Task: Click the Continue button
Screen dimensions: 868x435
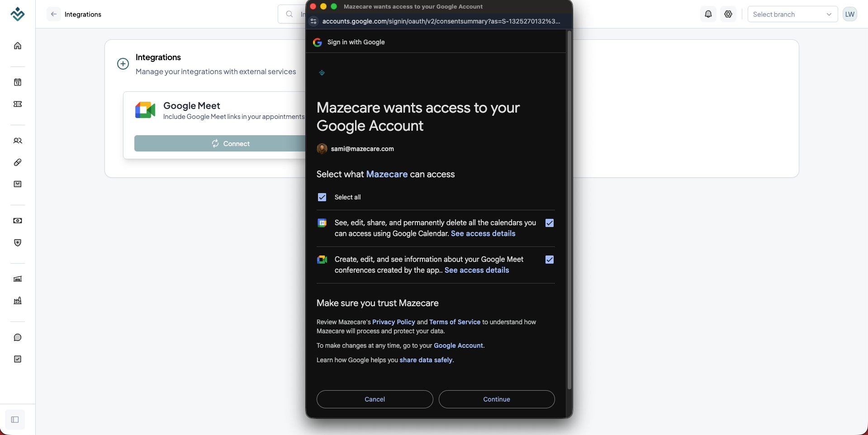Action: pos(497,399)
